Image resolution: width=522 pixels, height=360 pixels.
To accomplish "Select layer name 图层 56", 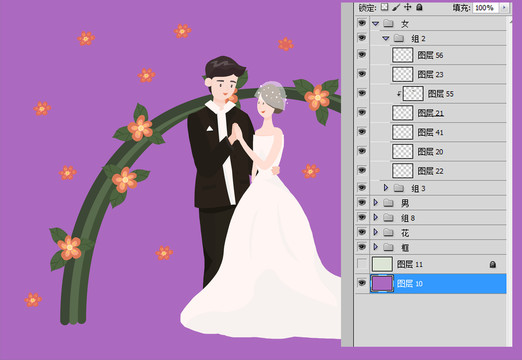I will click(x=430, y=55).
